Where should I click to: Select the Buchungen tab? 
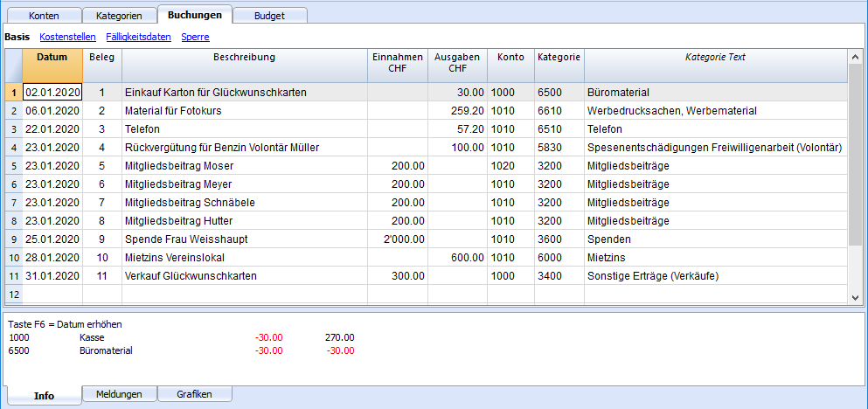195,14
